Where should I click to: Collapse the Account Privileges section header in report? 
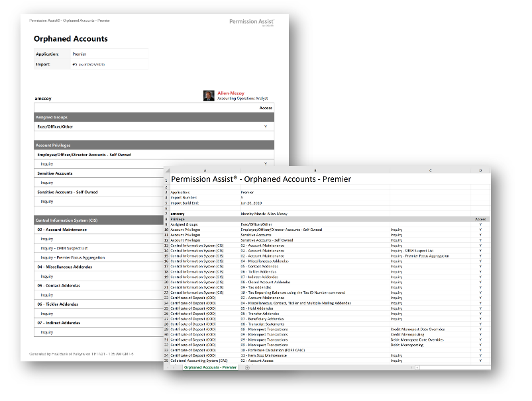point(154,145)
